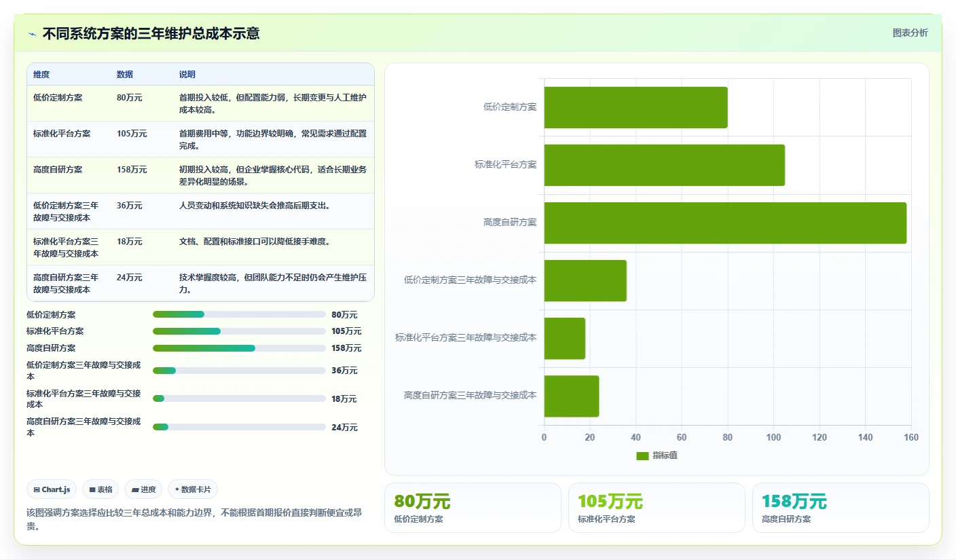Screen dimensions: 956x560
Task: Click the 24万元 progress bar track
Action: click(239, 427)
